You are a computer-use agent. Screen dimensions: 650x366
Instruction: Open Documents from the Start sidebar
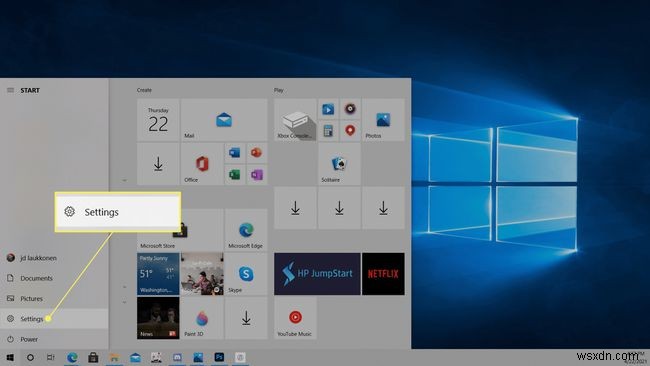[54, 278]
